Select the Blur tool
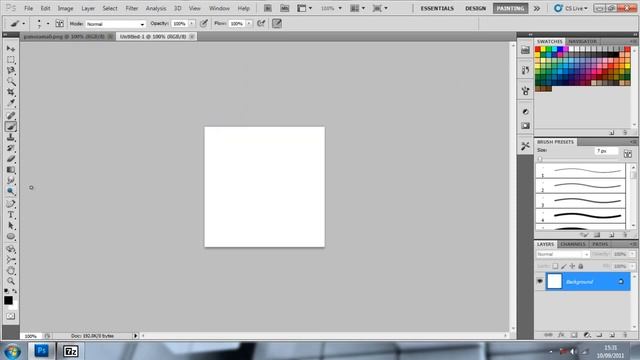The image size is (640, 360). pyautogui.click(x=11, y=180)
